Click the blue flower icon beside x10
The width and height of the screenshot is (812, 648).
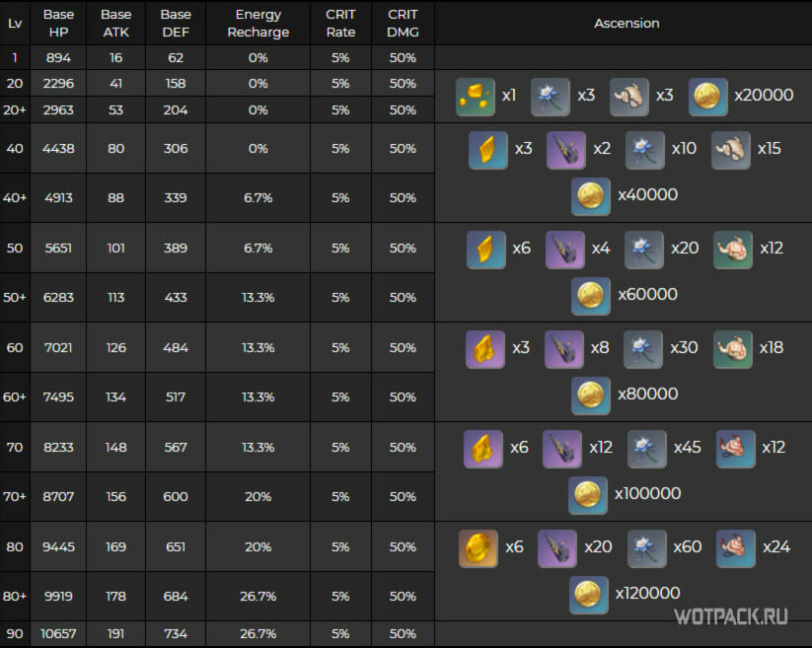click(x=645, y=149)
